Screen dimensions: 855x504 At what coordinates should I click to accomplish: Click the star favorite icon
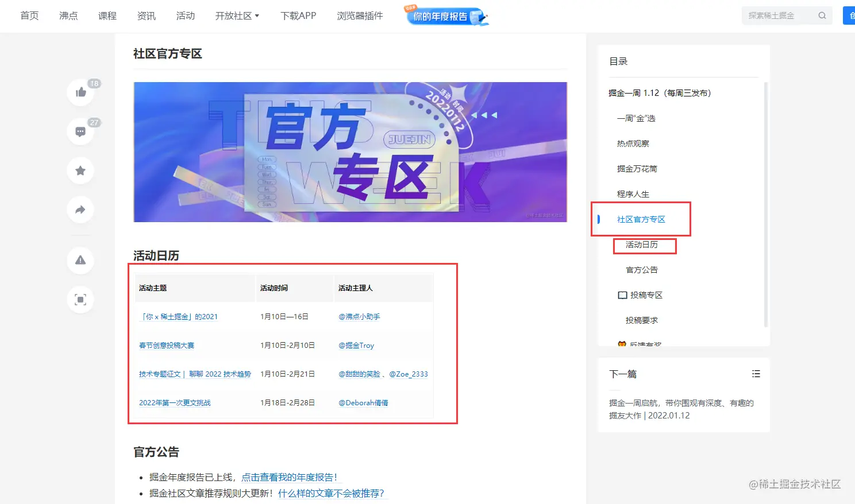[80, 170]
